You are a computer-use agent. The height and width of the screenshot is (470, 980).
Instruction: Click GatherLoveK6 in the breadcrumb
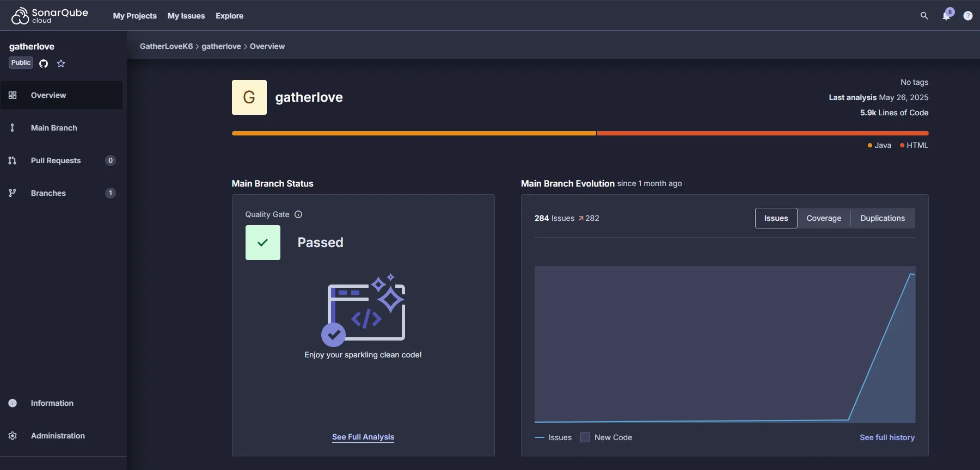166,46
